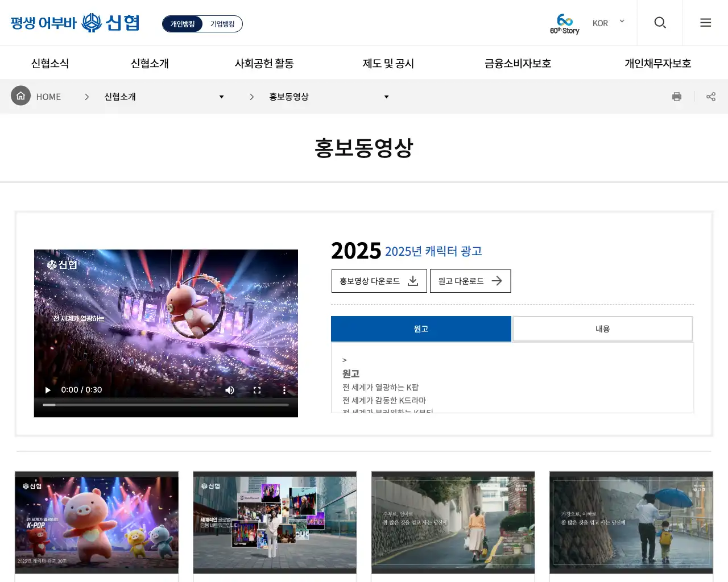Open 신협소식 menu
This screenshot has height=582, width=728.
[50, 63]
